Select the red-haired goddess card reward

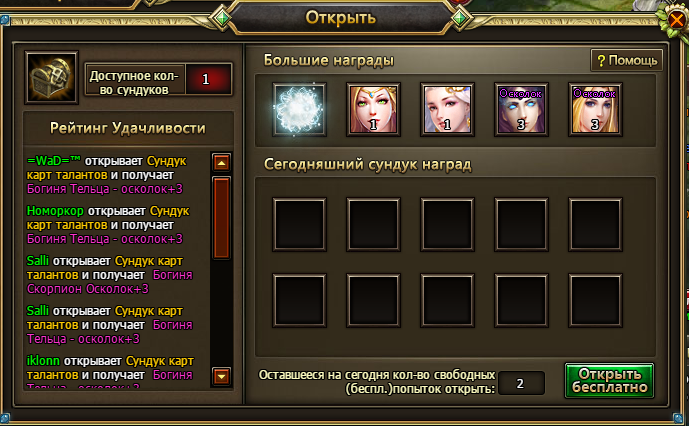[x=373, y=109]
